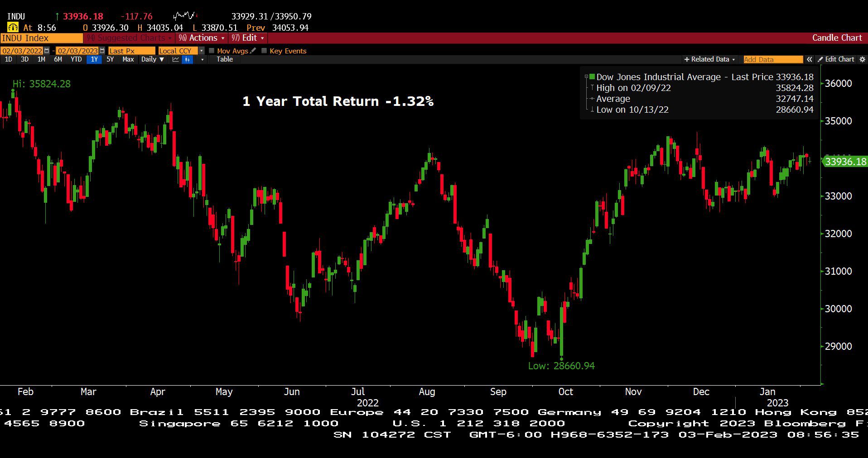Click the High on 02/09/22 legend row
Screen dimensions: 868x458
(x=701, y=88)
